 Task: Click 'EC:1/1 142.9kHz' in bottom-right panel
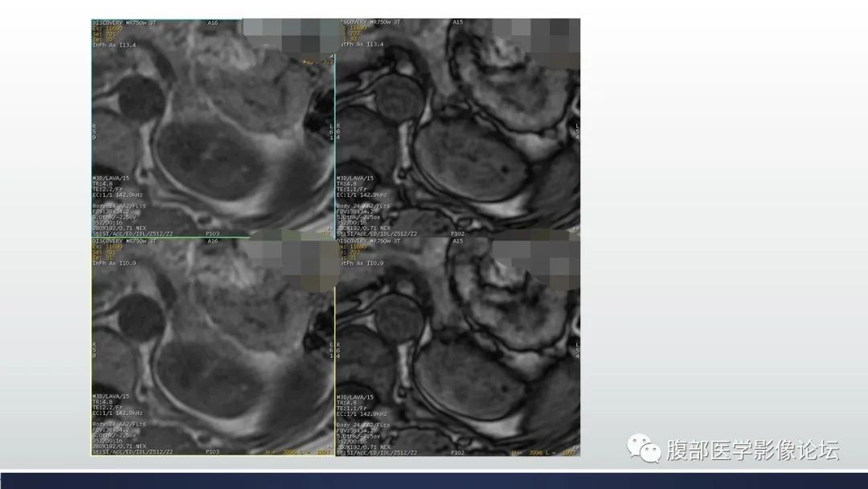(x=362, y=413)
